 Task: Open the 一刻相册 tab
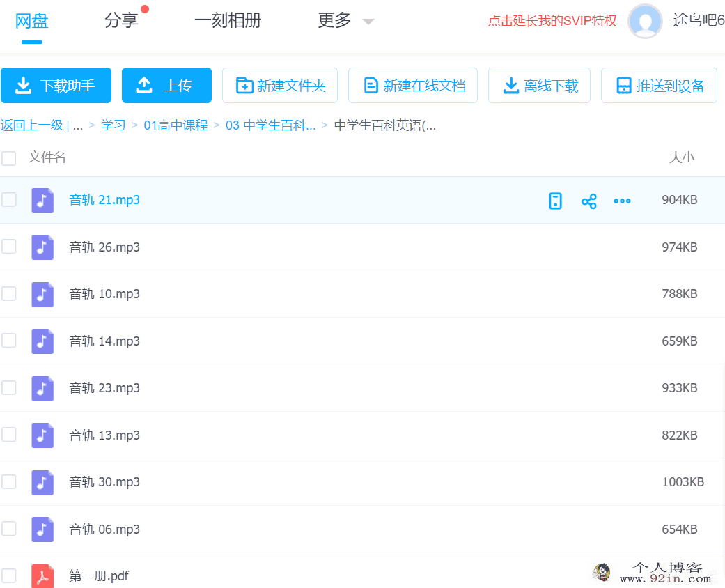pos(228,20)
